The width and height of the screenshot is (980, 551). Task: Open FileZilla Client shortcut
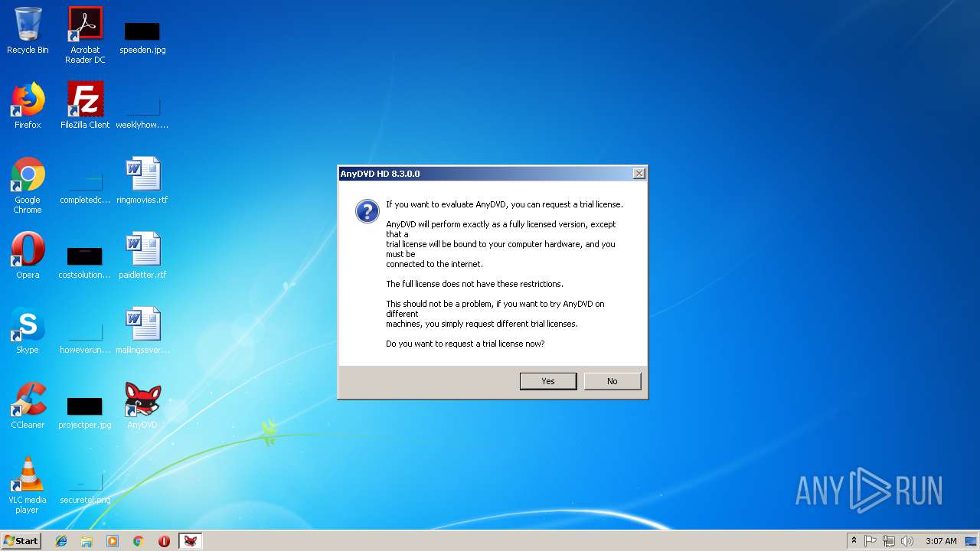pyautogui.click(x=85, y=106)
